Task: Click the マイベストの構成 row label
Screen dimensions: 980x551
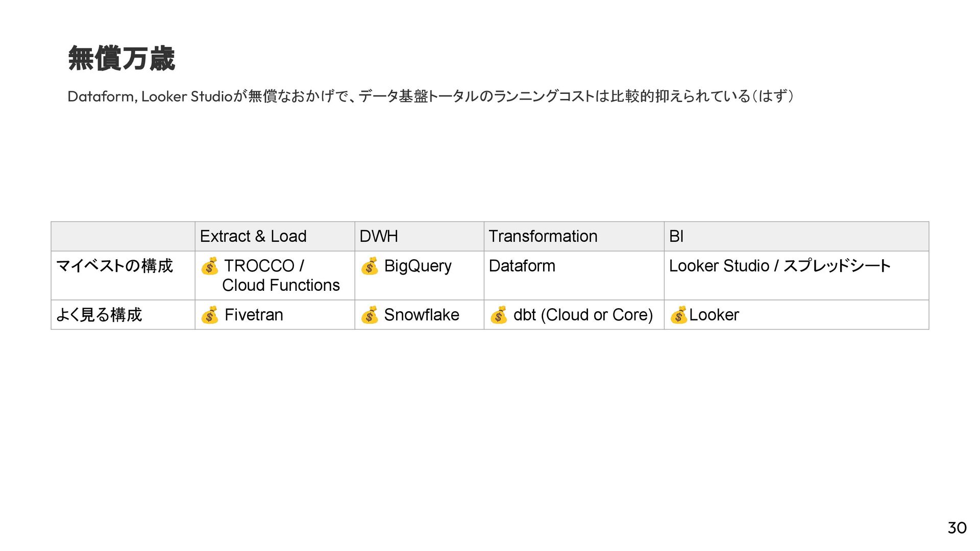Action: (114, 266)
